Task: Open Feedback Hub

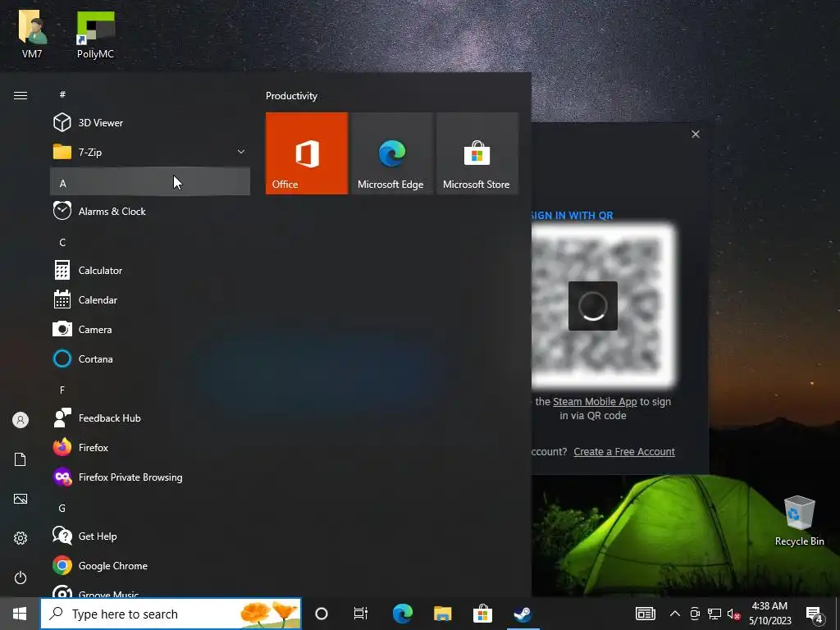Action: point(150,418)
